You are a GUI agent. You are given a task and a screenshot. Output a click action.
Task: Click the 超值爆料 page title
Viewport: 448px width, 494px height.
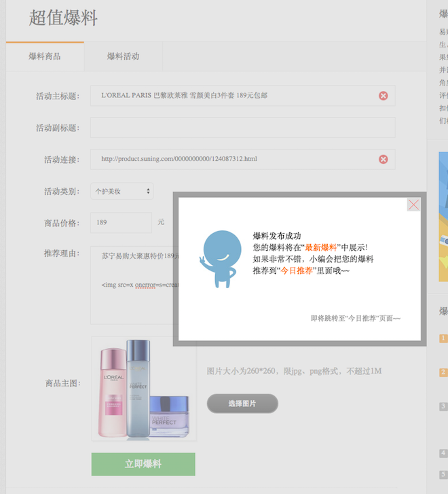click(63, 18)
